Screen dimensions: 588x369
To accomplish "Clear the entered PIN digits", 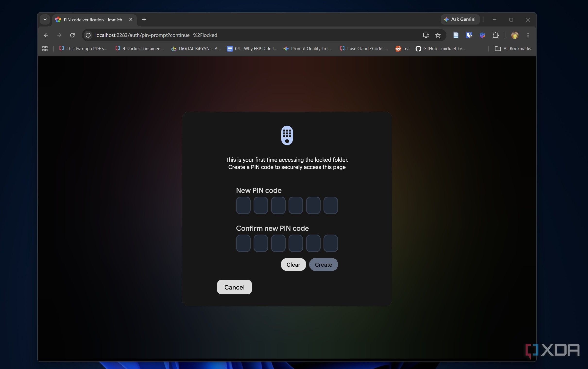I will click(x=293, y=264).
